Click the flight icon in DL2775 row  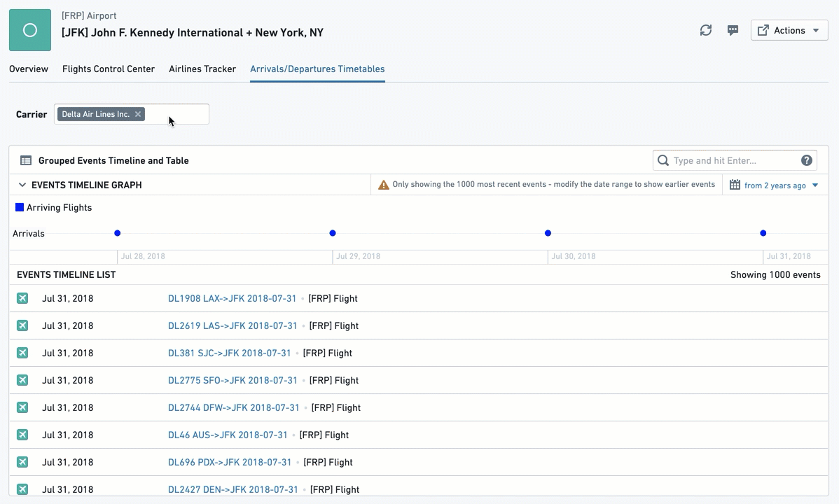pos(22,380)
